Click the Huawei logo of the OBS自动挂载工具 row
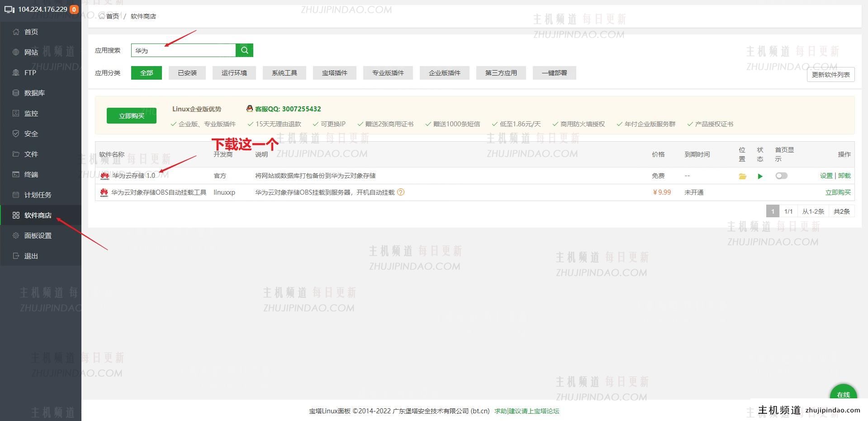This screenshot has width=868, height=421. [104, 193]
